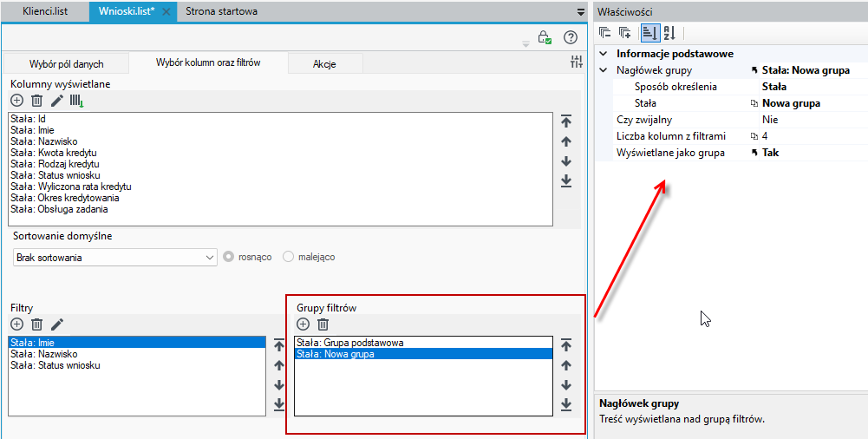
Task: Edit displayed column with pencil icon
Action: pyautogui.click(x=57, y=100)
